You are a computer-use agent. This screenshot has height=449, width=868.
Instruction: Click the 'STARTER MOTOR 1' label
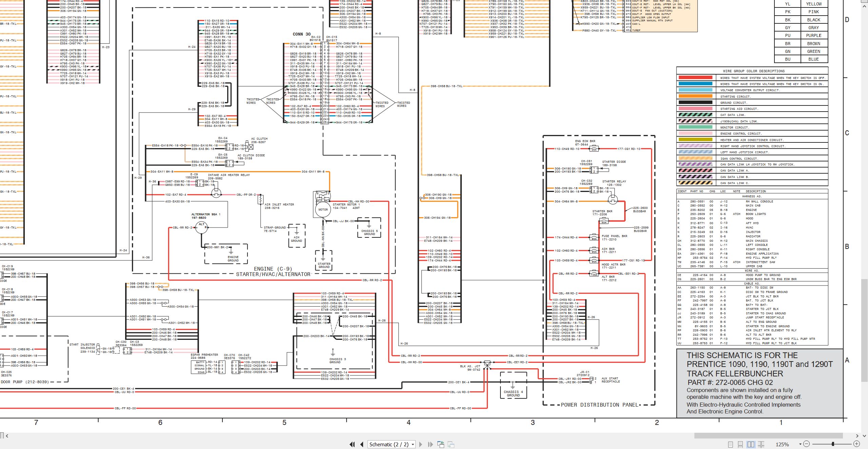[346, 204]
